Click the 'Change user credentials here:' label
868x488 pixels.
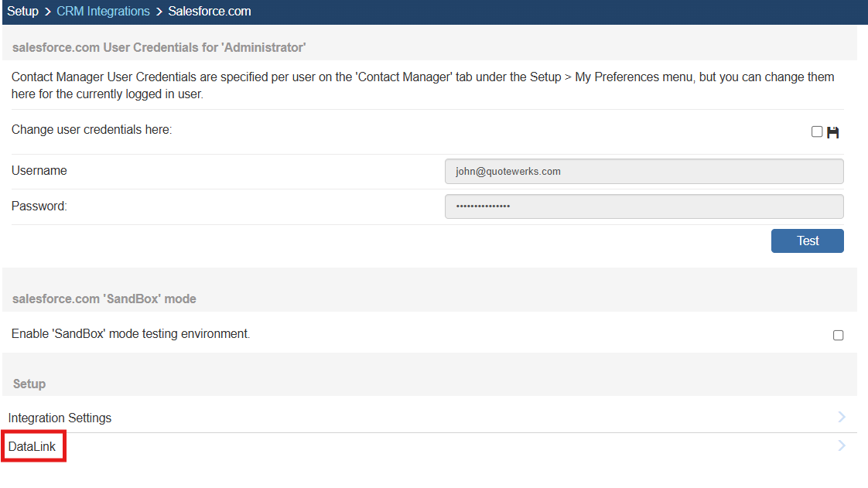tap(91, 130)
